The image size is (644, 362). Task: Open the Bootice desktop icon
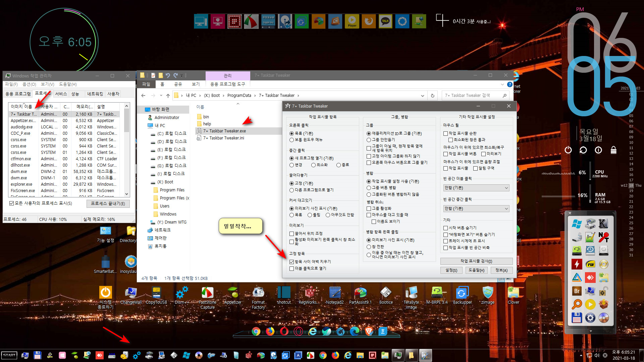pos(386,295)
